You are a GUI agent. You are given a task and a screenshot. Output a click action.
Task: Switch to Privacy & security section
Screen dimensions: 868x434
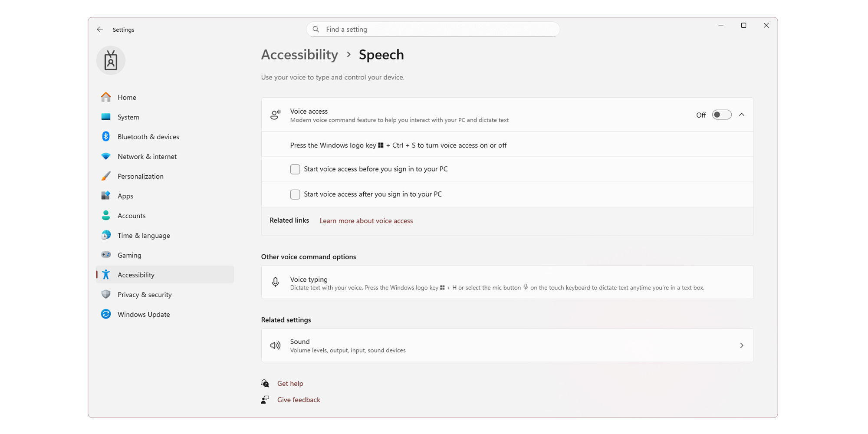(144, 294)
